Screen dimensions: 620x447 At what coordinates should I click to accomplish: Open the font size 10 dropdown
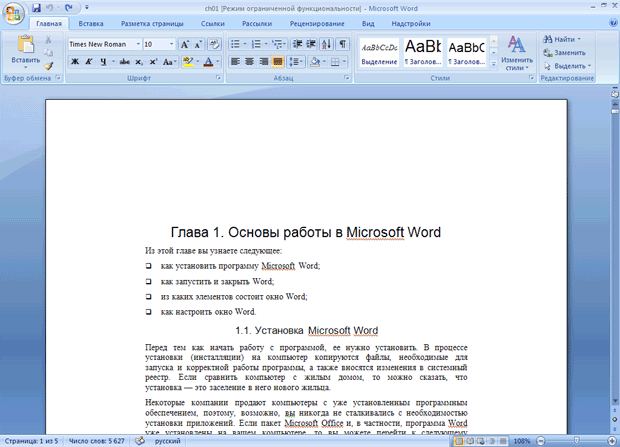171,44
